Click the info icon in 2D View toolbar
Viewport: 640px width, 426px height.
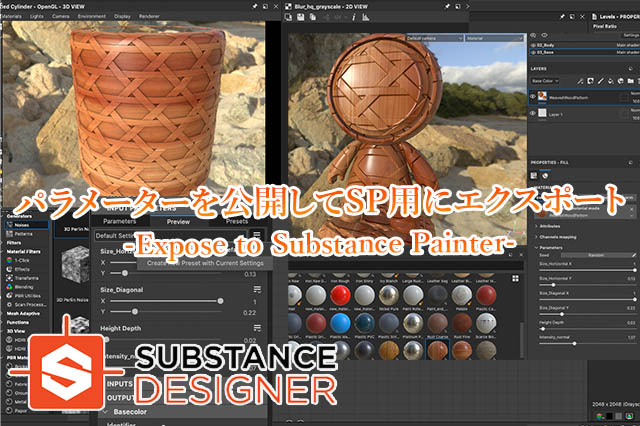tap(353, 17)
